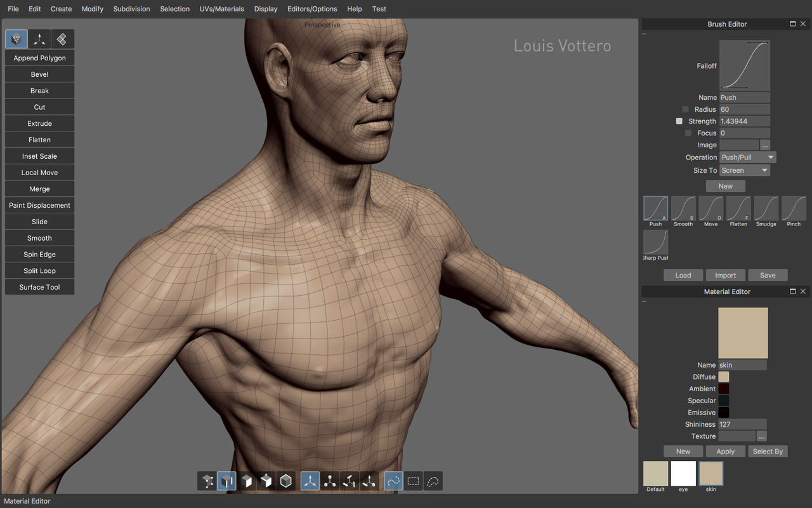Select the Smooth brush preset
Image resolution: width=812 pixels, height=508 pixels.
pyautogui.click(x=683, y=211)
